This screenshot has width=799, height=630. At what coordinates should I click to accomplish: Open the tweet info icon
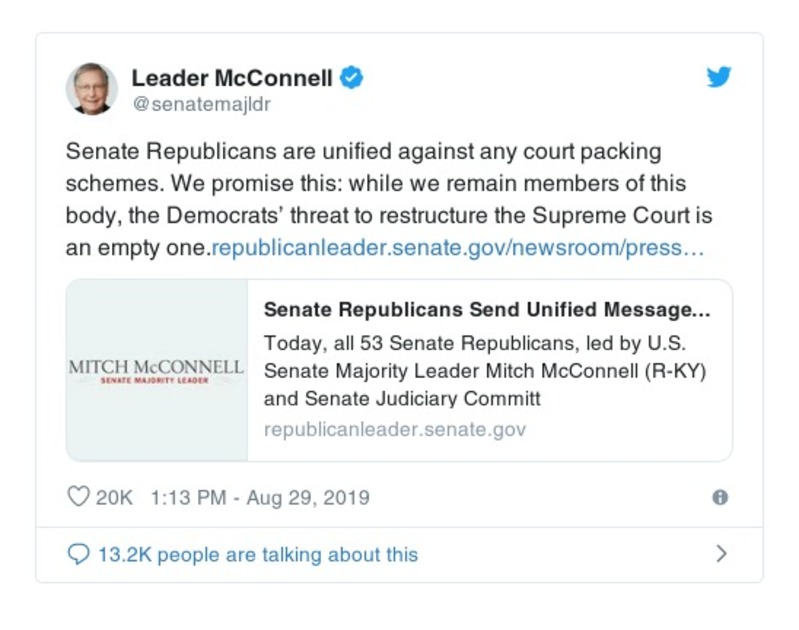pos(720,497)
